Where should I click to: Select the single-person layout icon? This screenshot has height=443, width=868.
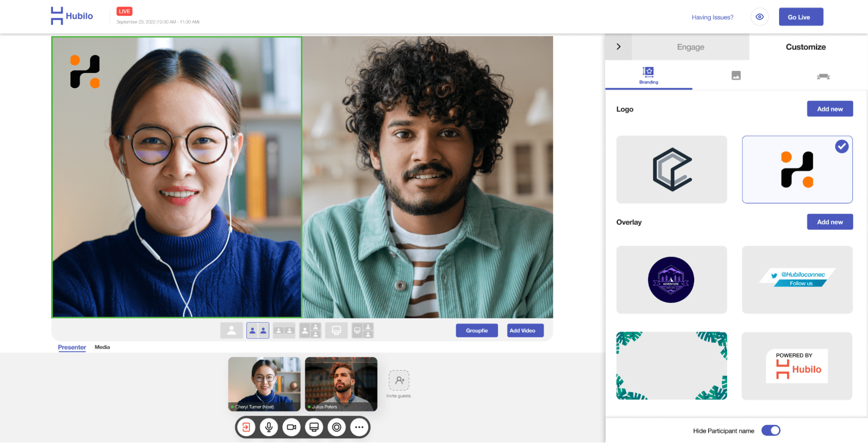point(231,331)
